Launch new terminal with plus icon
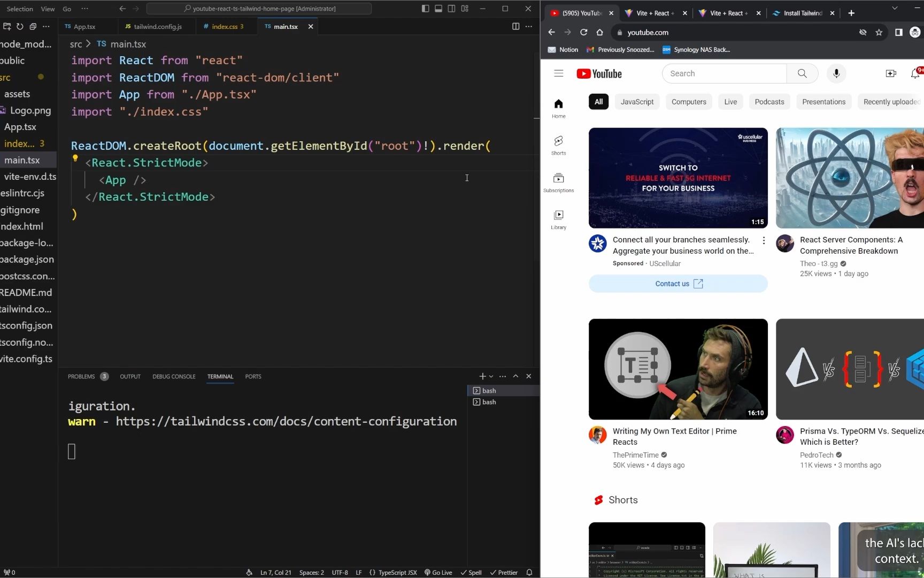Screen dimensions: 924x578 click(482, 376)
